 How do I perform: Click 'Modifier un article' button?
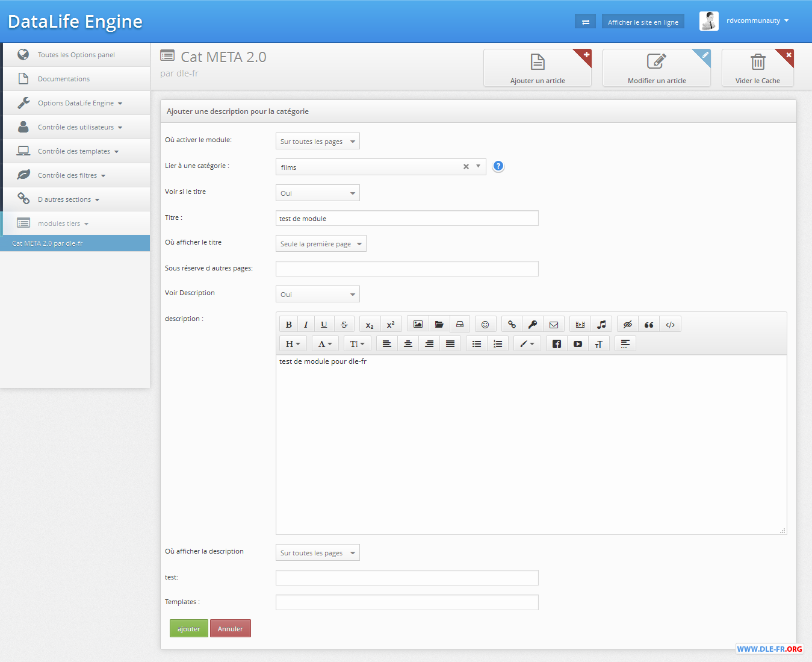coord(657,68)
